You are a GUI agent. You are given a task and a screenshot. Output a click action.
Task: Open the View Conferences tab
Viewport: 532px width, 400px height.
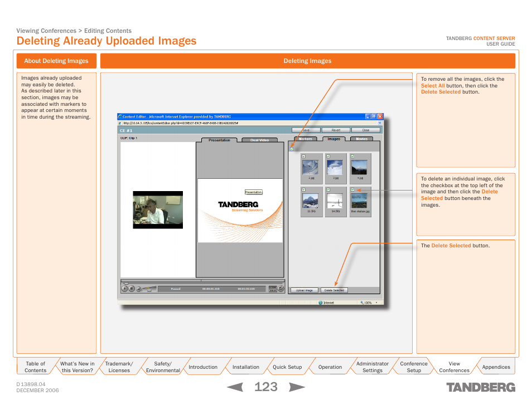454,367
